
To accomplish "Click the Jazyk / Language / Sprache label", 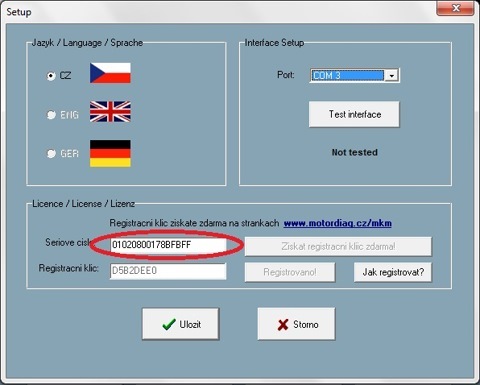I will (87, 43).
